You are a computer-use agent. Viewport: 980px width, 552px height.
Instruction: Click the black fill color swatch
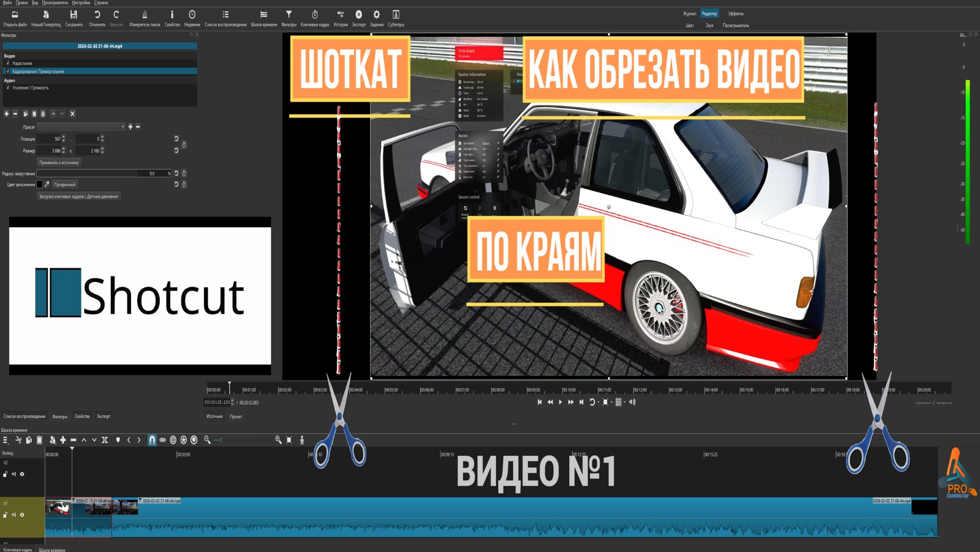[39, 184]
